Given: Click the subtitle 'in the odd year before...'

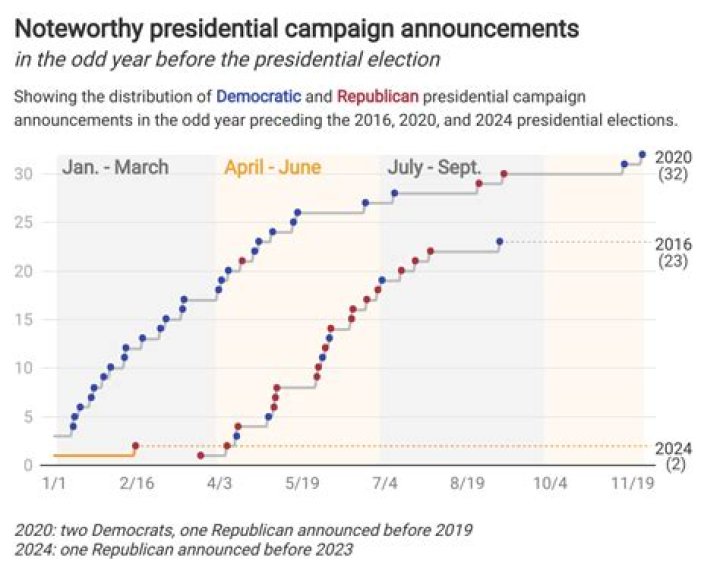Looking at the screenshot, I should tap(228, 59).
